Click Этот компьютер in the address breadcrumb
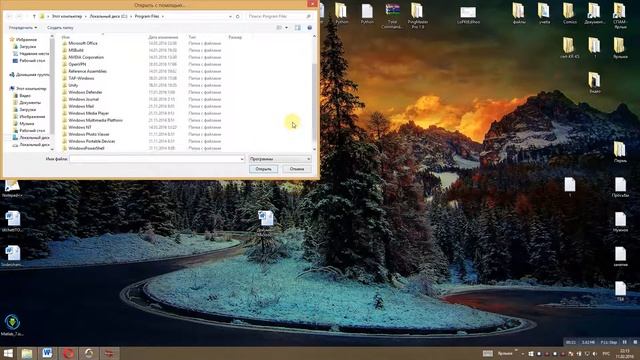The width and height of the screenshot is (640, 360). [67, 16]
